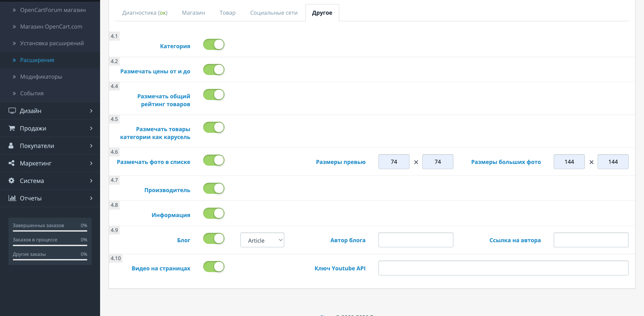Click Завершенных заказов progress bar

click(x=50, y=231)
